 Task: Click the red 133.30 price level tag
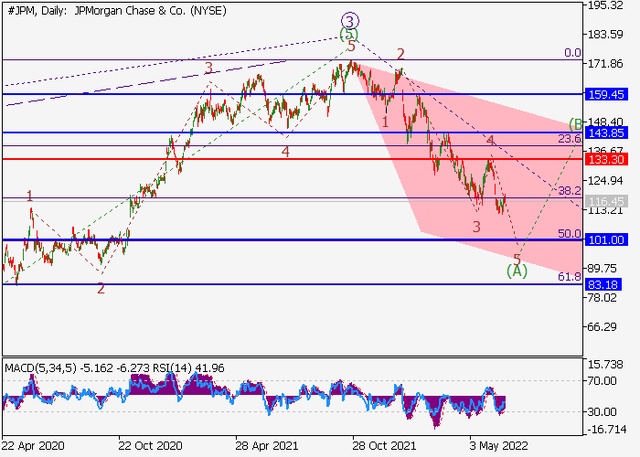[606, 159]
